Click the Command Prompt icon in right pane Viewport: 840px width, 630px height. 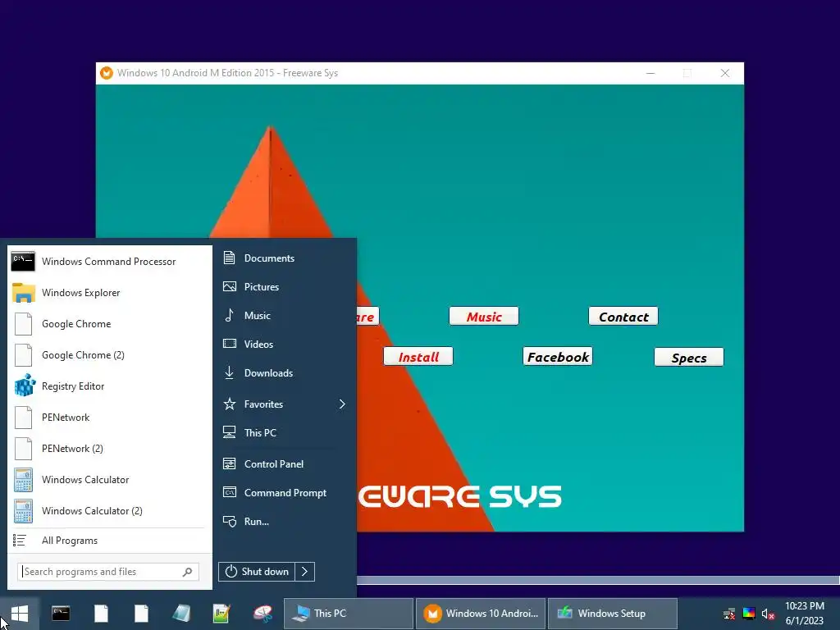230,492
